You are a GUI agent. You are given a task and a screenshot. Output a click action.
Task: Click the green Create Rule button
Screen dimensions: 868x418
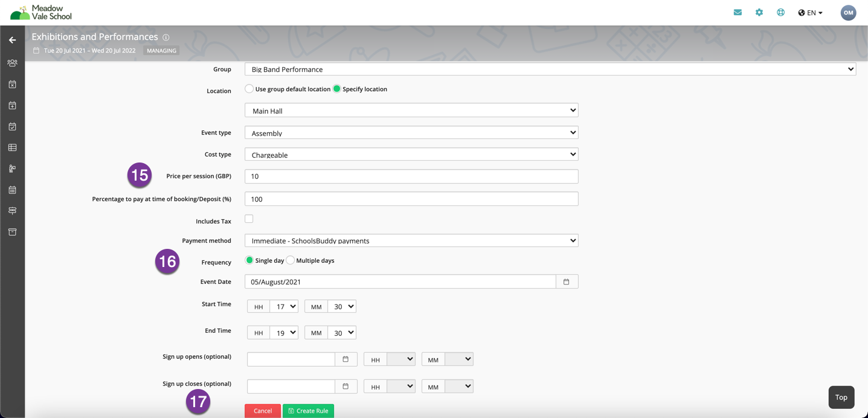pos(308,411)
